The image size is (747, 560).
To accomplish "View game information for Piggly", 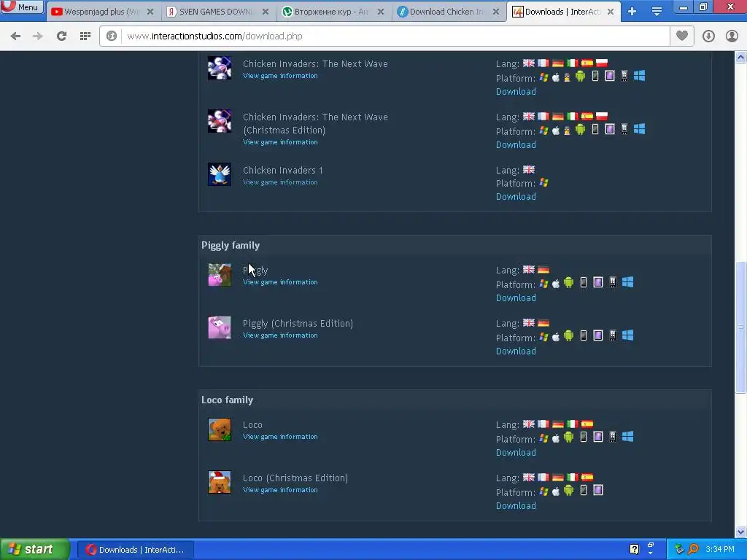I will 280,282.
